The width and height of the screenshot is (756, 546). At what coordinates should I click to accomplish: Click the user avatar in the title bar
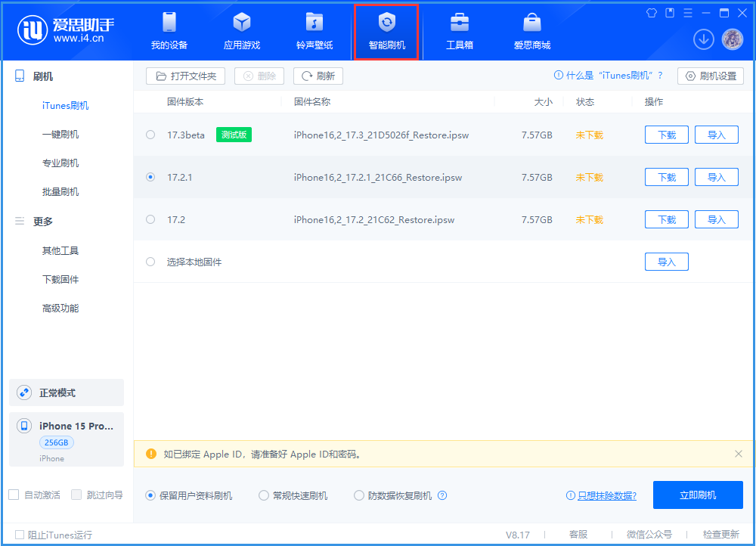(732, 39)
